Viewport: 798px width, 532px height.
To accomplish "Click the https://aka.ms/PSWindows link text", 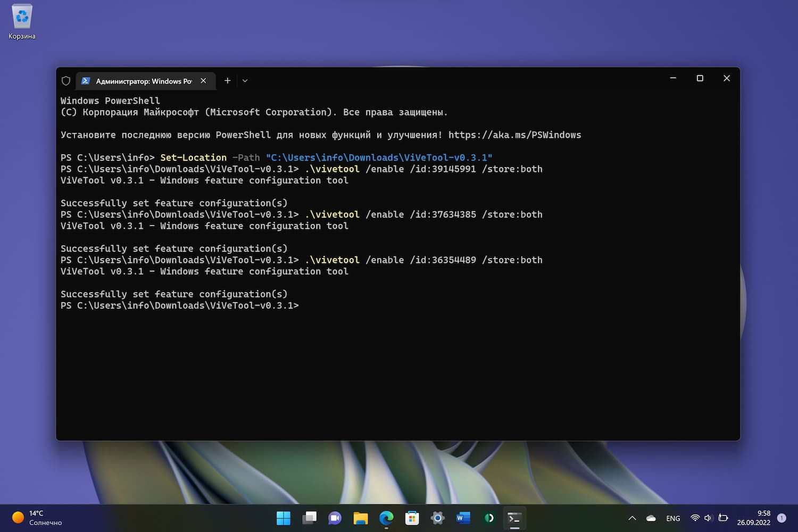I will [x=514, y=135].
